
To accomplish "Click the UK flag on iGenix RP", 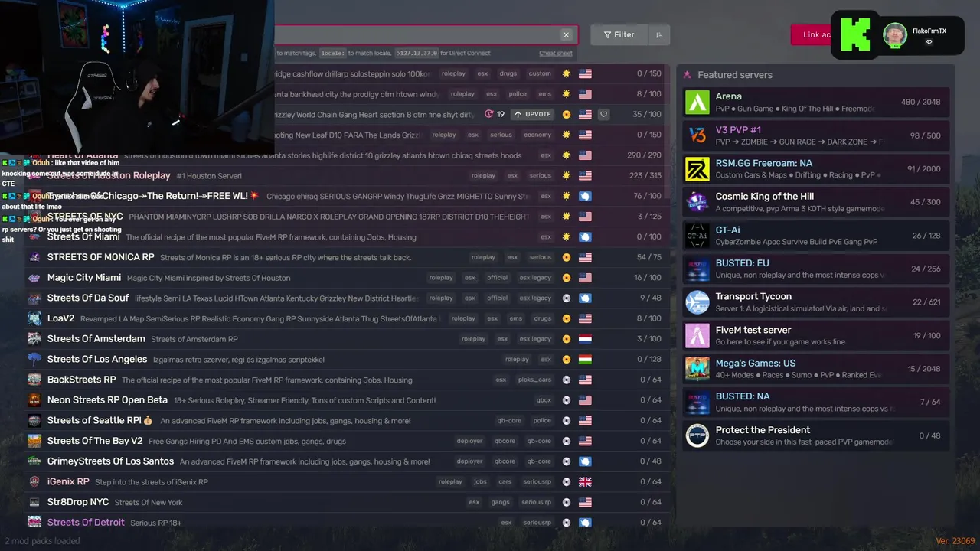I will pyautogui.click(x=585, y=482).
